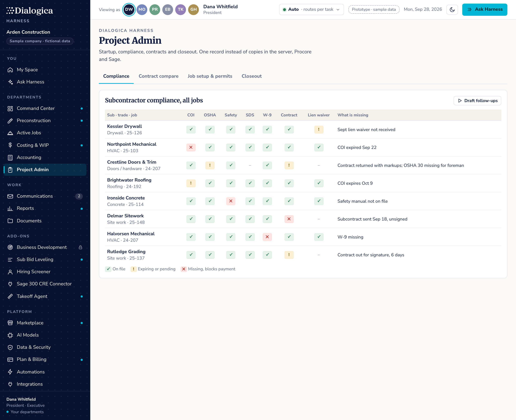Screen dimensions: 516x420
Task: Click the Preconstruction pencil icon
Action: 10,121
